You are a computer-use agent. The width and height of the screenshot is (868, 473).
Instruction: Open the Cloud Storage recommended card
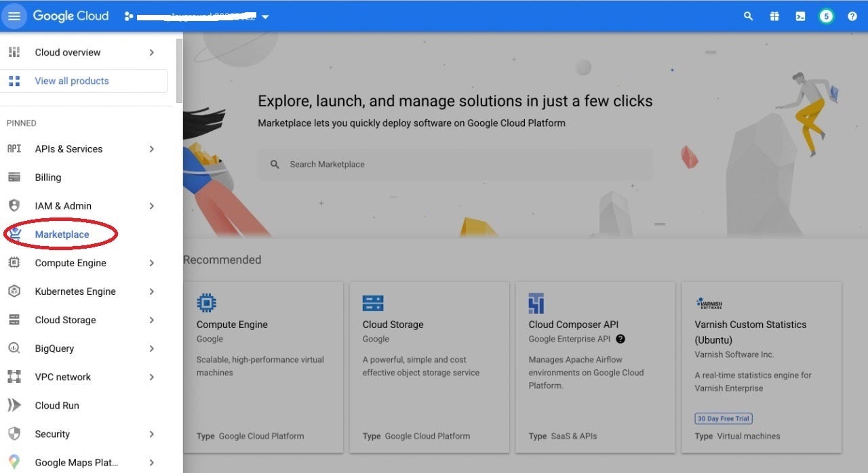coord(429,367)
